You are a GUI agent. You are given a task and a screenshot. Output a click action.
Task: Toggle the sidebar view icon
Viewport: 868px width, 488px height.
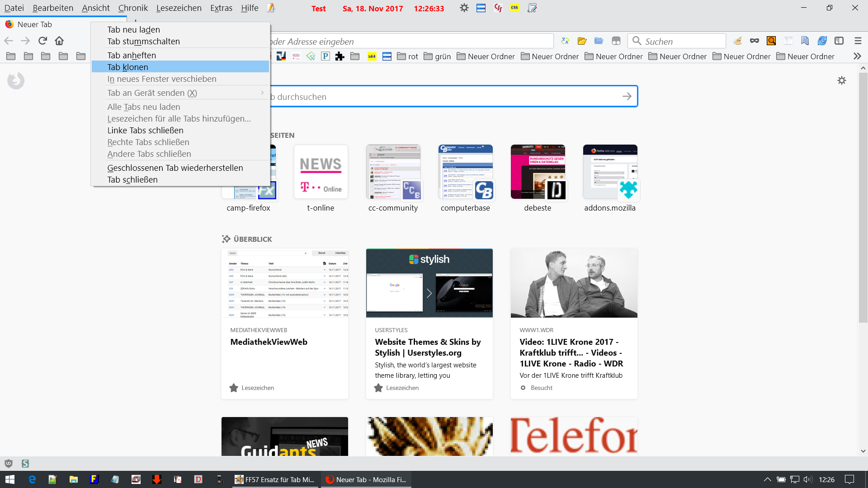tap(839, 41)
